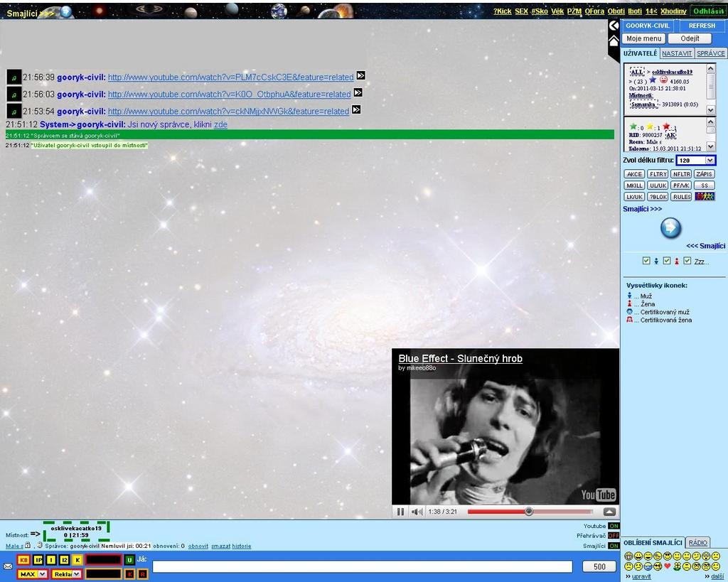Click the Odhlásit logout button
This screenshot has height=582, width=728.
tap(708, 11)
